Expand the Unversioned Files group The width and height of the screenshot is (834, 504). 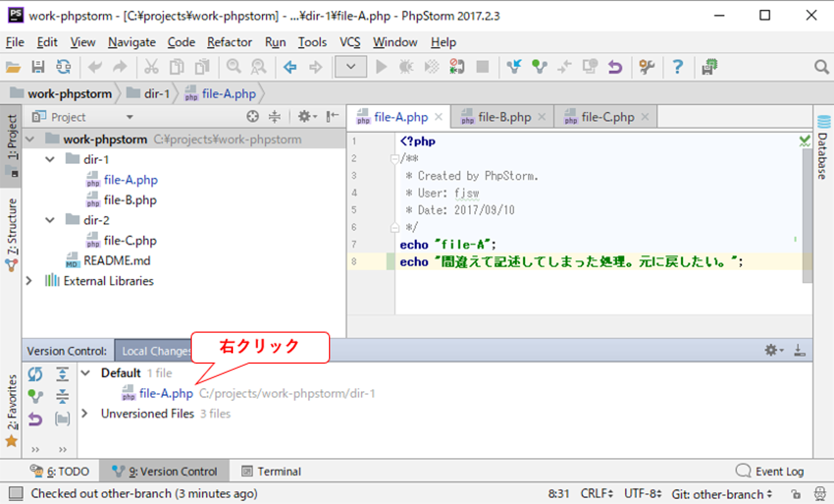pyautogui.click(x=85, y=413)
